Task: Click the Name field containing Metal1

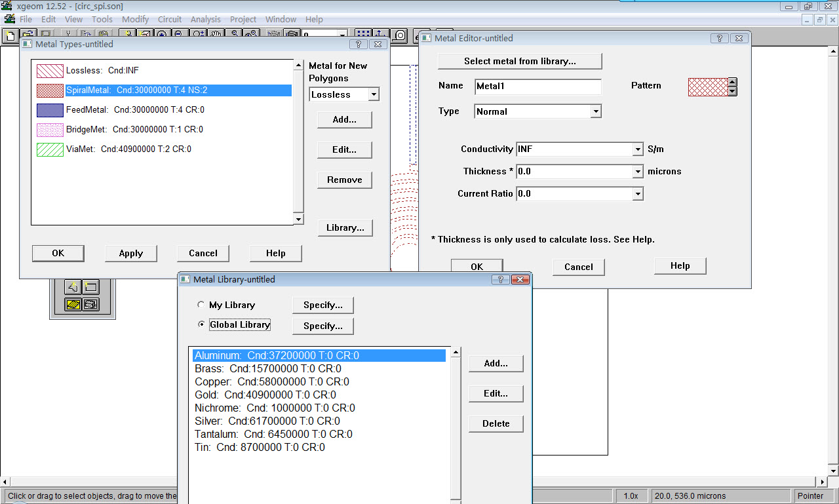Action: (537, 87)
